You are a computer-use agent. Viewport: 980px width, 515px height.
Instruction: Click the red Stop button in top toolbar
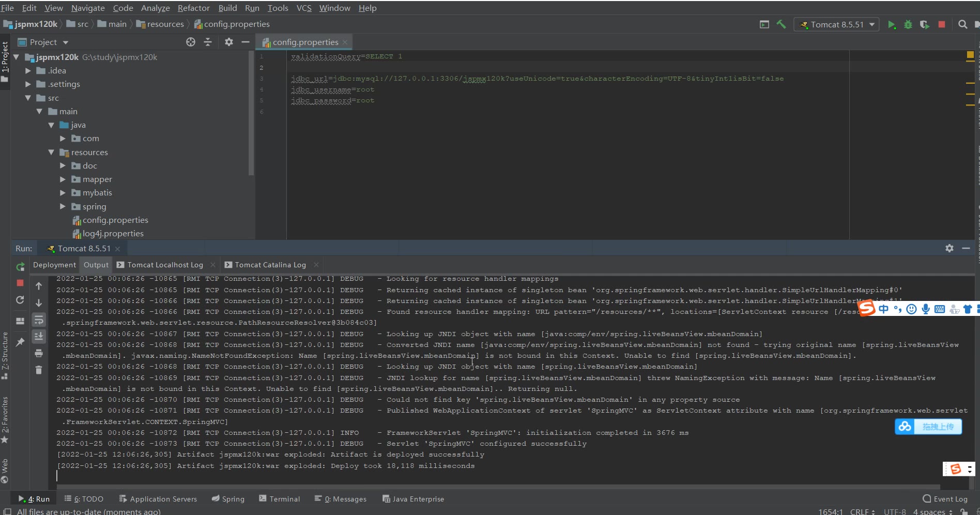tap(942, 24)
